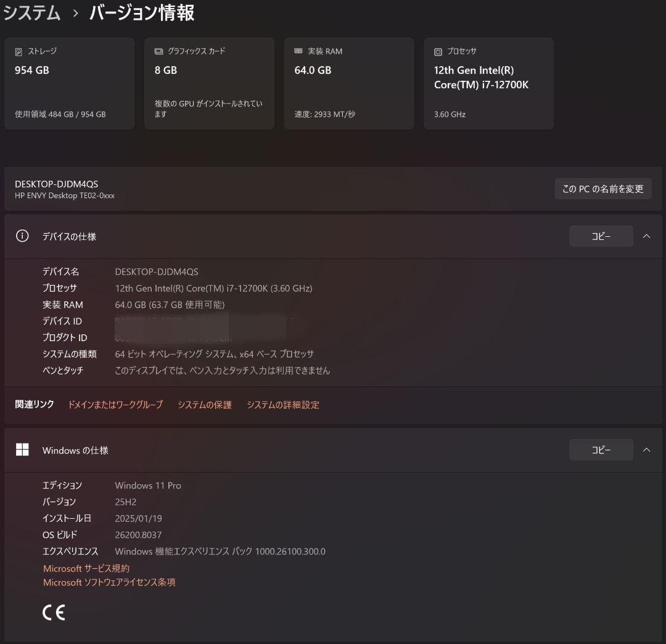
Task: Click the バージョン情報 page title
Action: (142, 13)
